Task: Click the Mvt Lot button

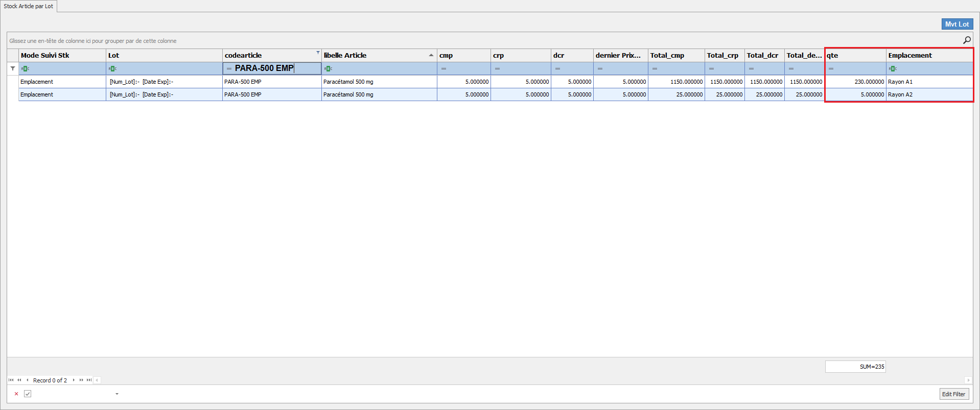Action: click(x=956, y=24)
